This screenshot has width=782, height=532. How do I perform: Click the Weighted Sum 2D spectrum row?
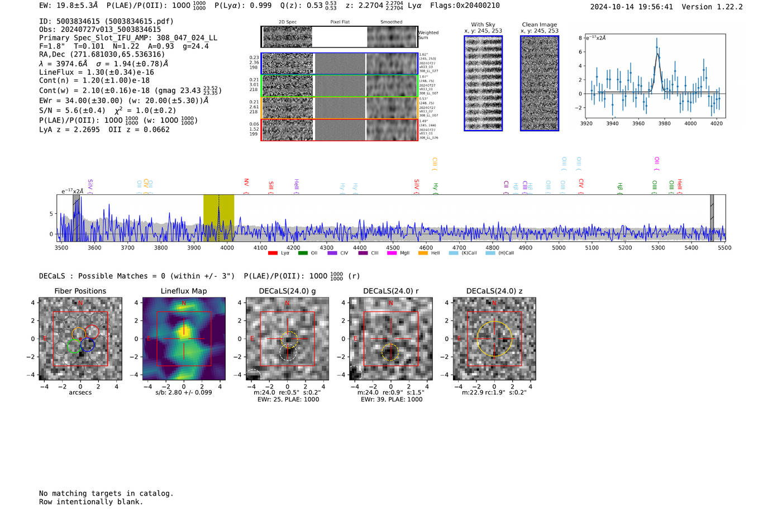[x=340, y=37]
